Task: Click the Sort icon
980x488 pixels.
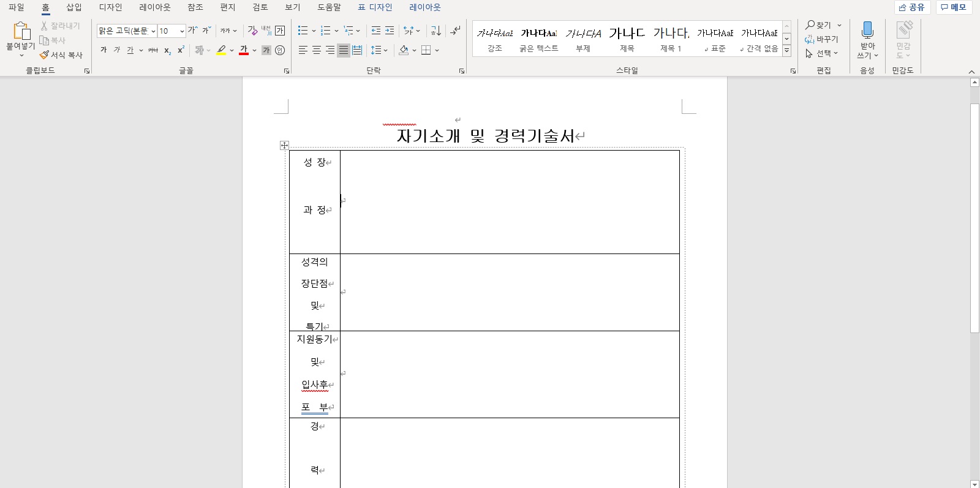Action: (x=436, y=31)
